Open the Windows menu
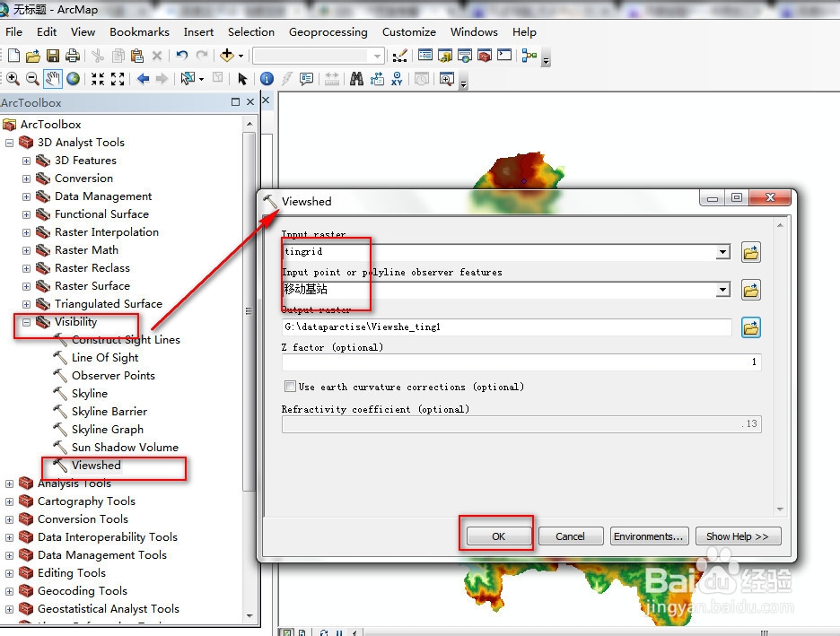Screen dimensions: 840x636 (474, 32)
